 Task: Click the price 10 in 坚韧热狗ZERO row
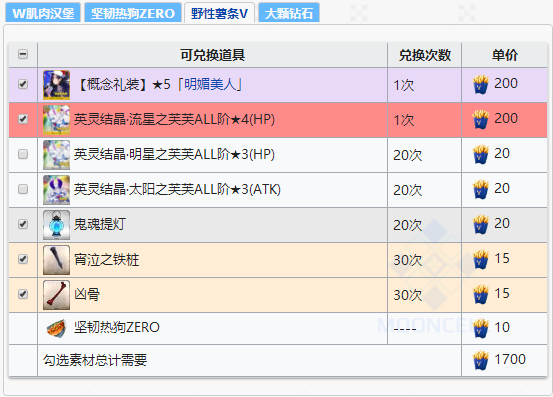click(x=502, y=328)
